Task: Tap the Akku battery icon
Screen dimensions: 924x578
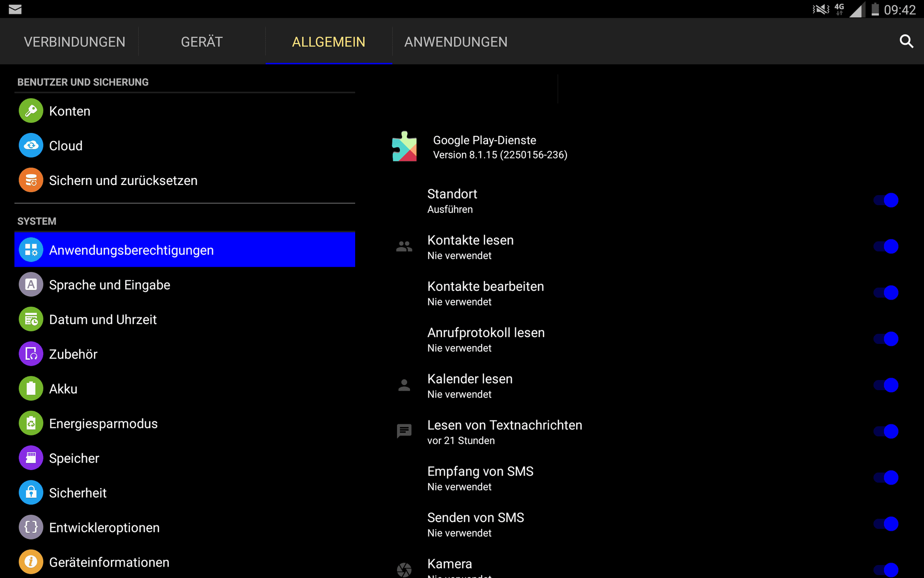Action: click(x=31, y=389)
